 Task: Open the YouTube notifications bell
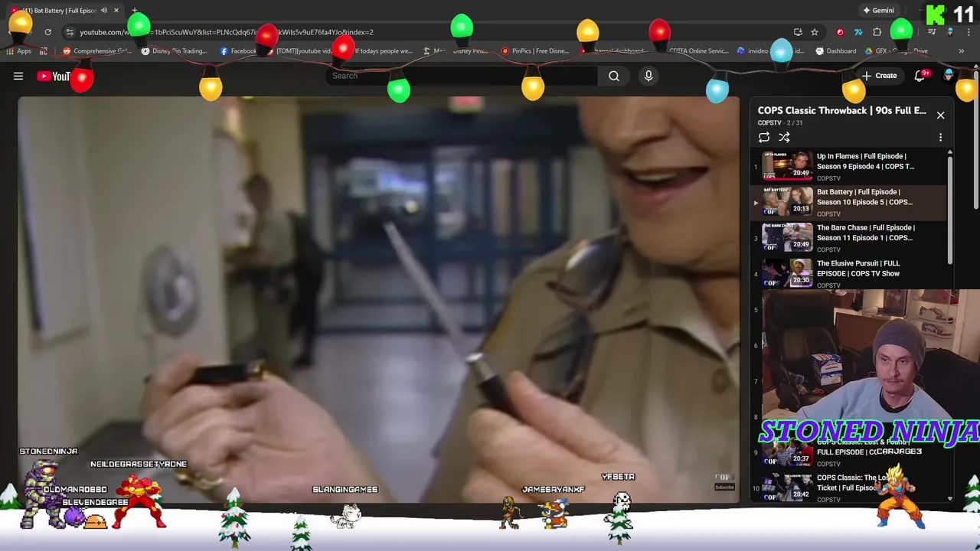(921, 75)
